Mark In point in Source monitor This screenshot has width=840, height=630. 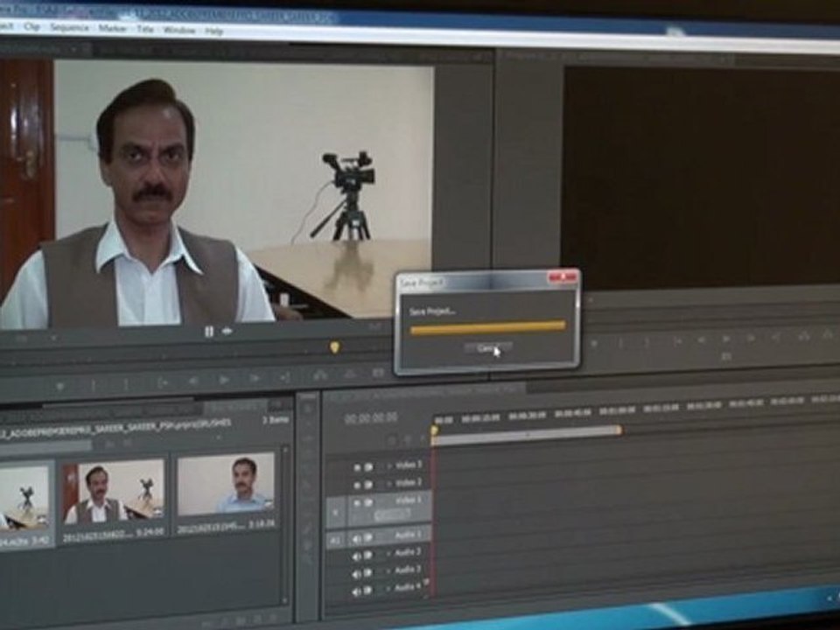click(x=94, y=385)
